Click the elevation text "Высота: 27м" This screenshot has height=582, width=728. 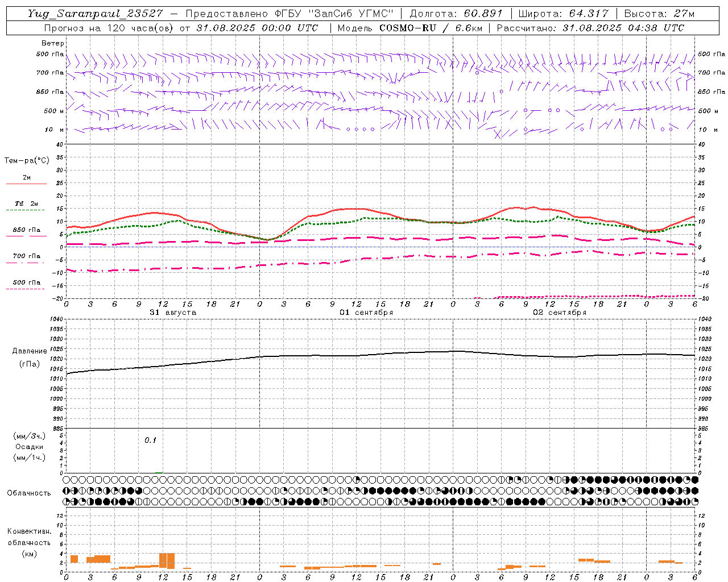tap(659, 14)
